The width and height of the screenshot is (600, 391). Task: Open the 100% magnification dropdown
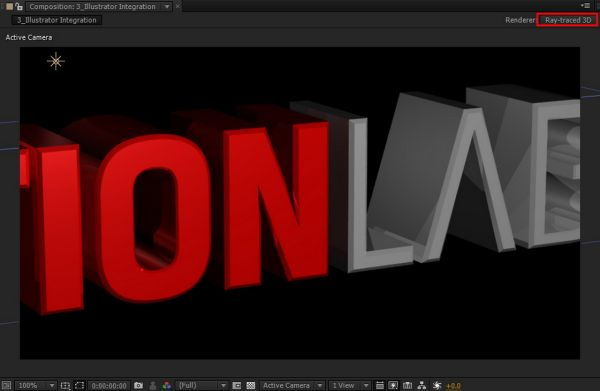[x=36, y=385]
